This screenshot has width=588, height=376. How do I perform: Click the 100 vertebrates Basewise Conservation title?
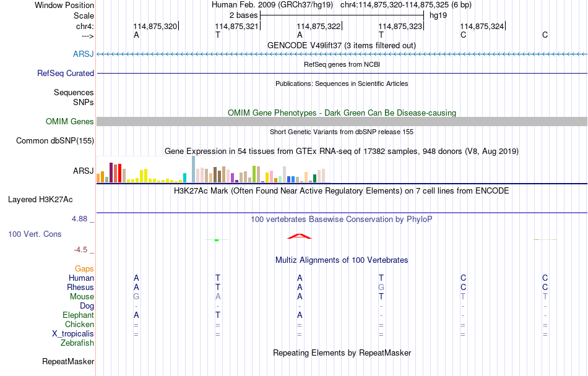(x=341, y=219)
